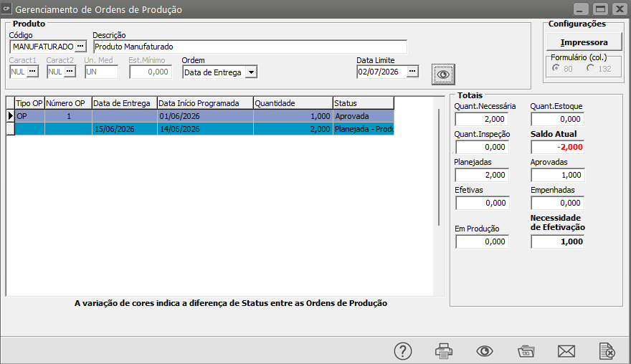This screenshot has height=364, width=631.
Task: Click the row selector arrow of first row
Action: 11,116
